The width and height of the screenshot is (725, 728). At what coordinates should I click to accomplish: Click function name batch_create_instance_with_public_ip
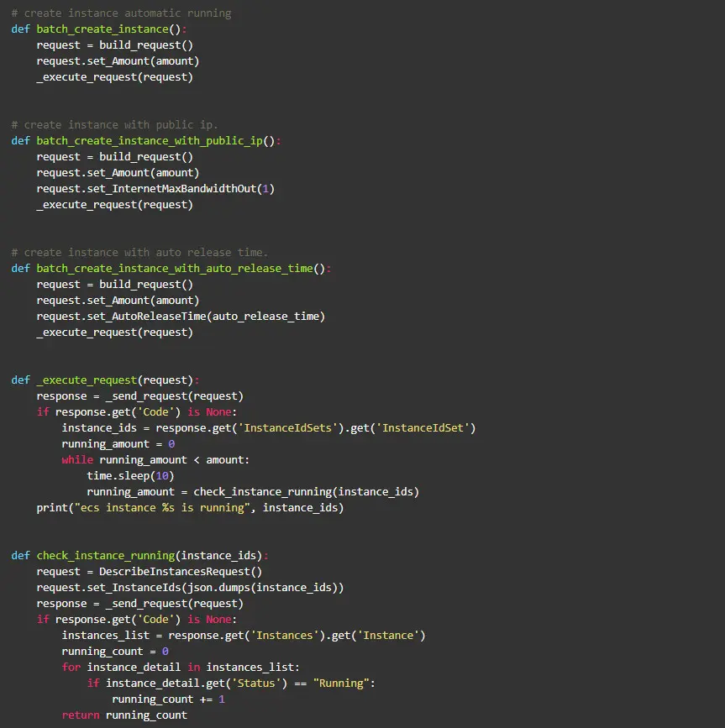150,141
